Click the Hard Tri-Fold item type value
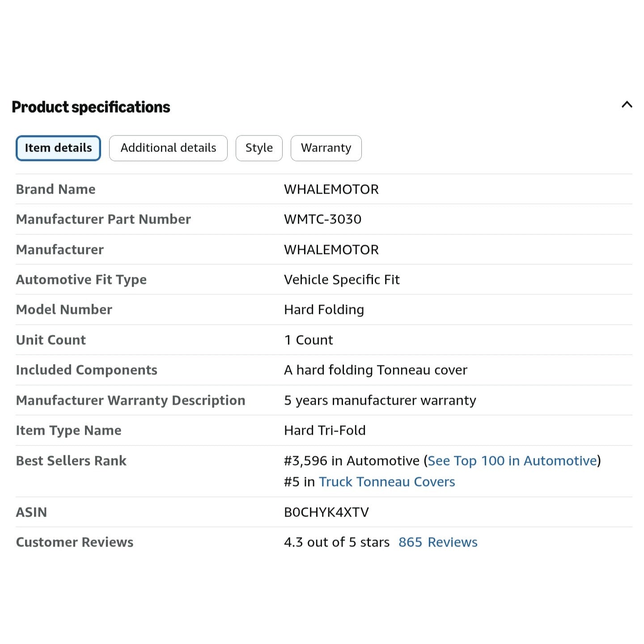 click(325, 430)
